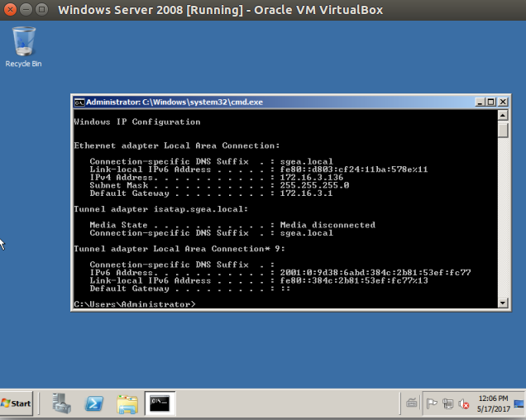Open cmd window system menu icon

pyautogui.click(x=79, y=103)
